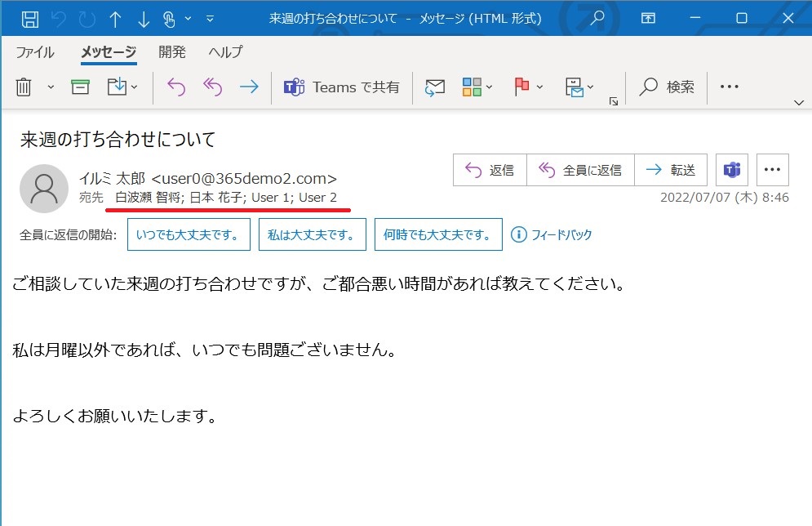The height and width of the screenshot is (526, 812).
Task: Click recipient User 1
Action: [x=270, y=198]
